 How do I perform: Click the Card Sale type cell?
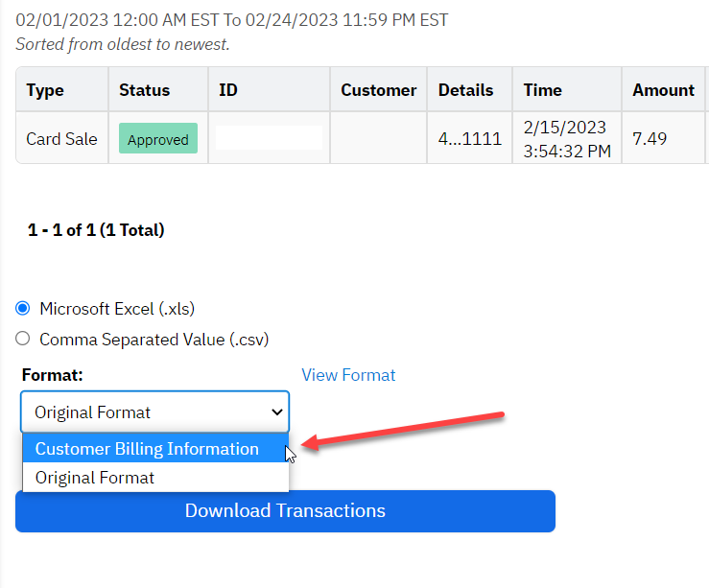click(62, 138)
